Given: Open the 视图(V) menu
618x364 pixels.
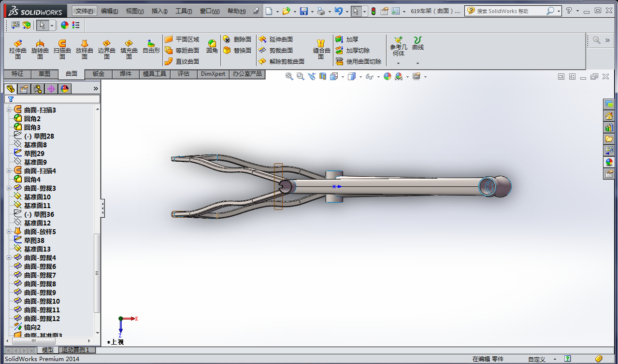Looking at the screenshot, I should click(135, 11).
